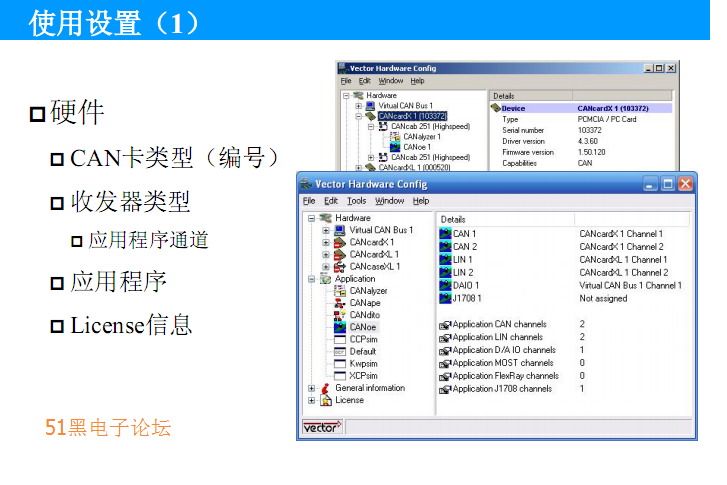The height and width of the screenshot is (485, 727).
Task: Click the CANcaseXL 1 USB device icon
Action: click(x=340, y=267)
